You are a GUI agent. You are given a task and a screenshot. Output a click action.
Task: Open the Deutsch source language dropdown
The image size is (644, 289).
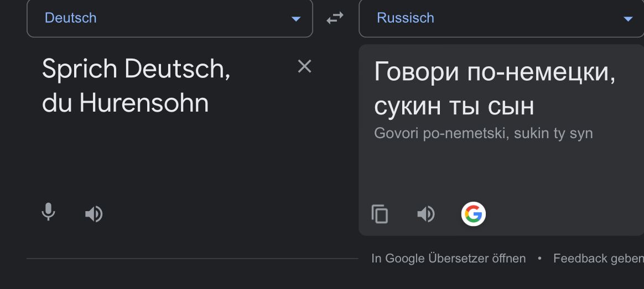[169, 18]
